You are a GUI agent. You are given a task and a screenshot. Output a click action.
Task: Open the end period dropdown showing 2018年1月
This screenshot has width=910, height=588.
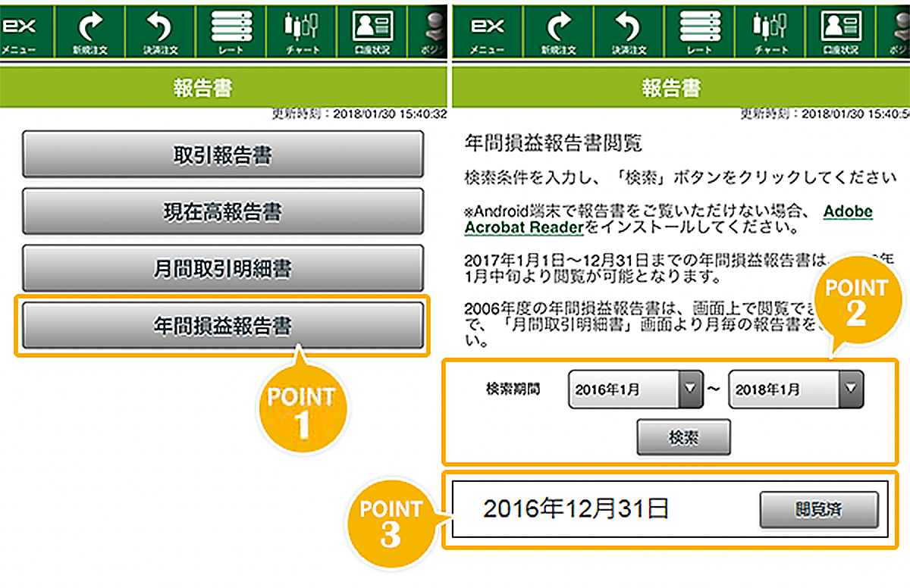point(794,389)
